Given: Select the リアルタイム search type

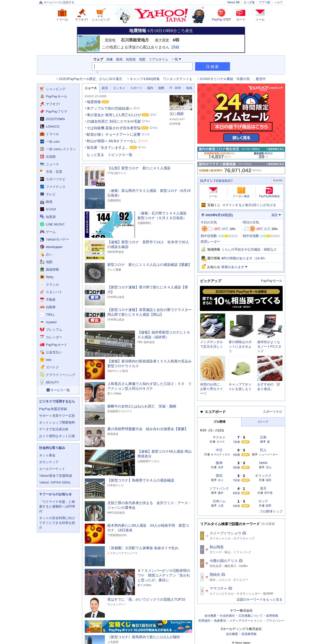Looking at the screenshot, I should (158, 59).
